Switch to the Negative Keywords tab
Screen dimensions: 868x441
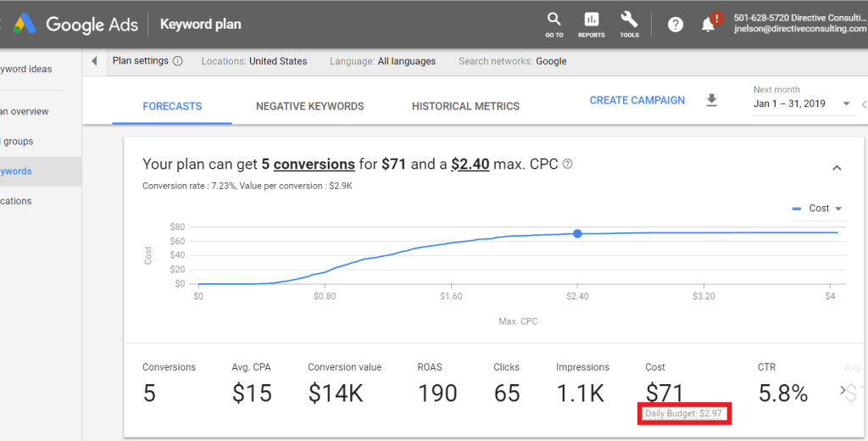click(310, 106)
